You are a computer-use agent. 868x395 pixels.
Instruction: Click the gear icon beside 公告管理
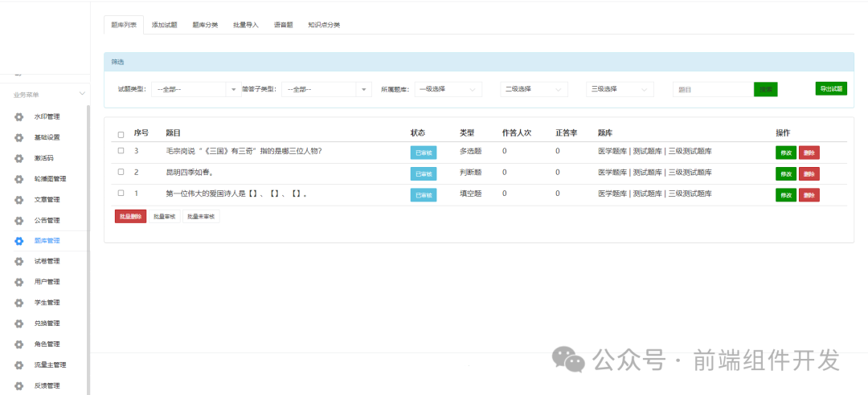pyautogui.click(x=19, y=221)
